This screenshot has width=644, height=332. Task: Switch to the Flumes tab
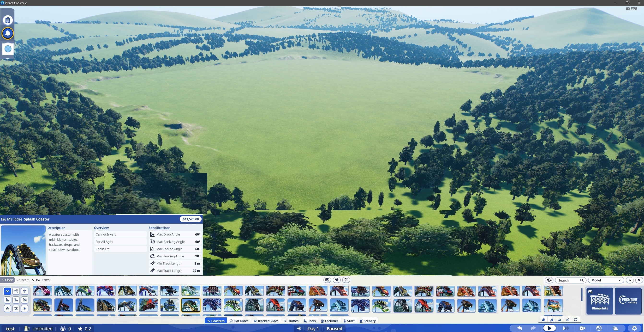[291, 321]
